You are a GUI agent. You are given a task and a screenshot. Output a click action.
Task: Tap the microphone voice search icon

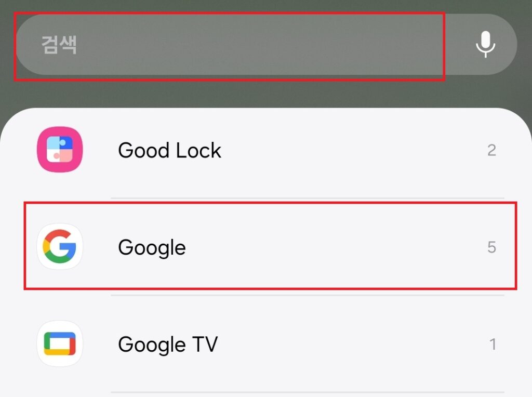(x=486, y=45)
